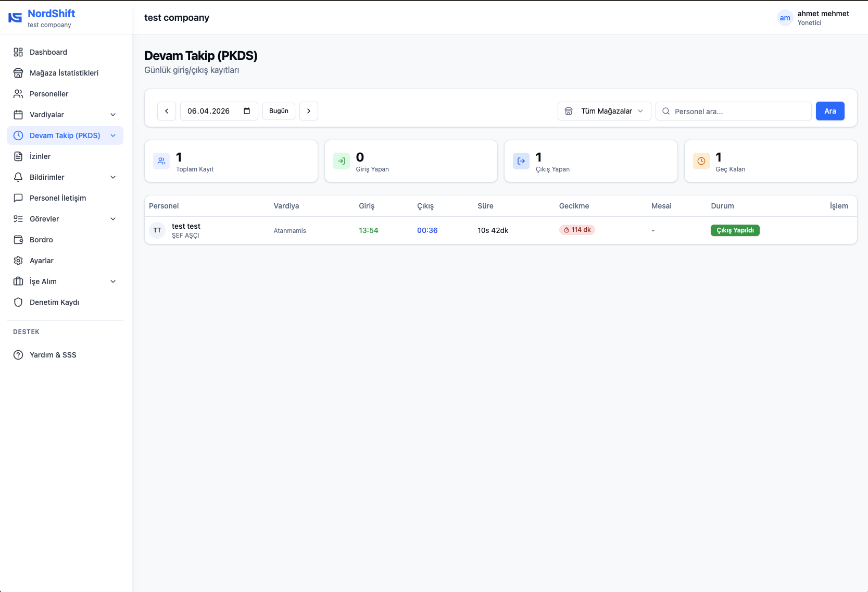868x592 pixels.
Task: Expand the Vardiyalar submenu
Action: click(113, 115)
